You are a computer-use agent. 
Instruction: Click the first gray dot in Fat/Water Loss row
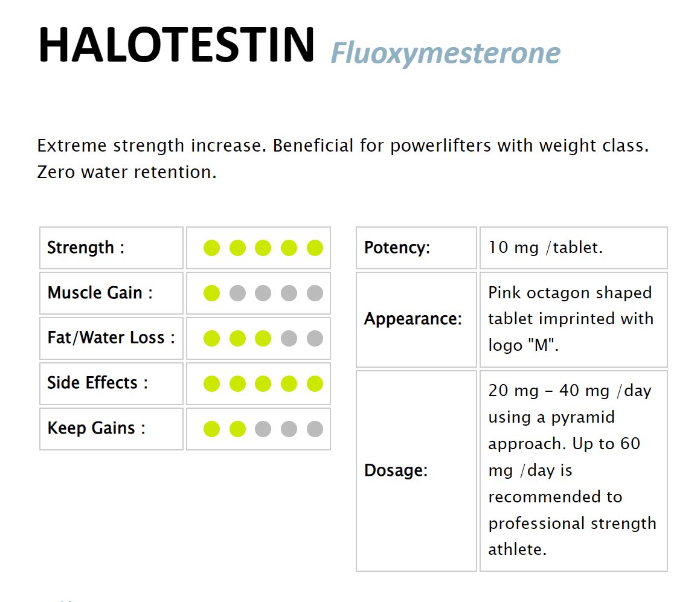[x=289, y=338]
